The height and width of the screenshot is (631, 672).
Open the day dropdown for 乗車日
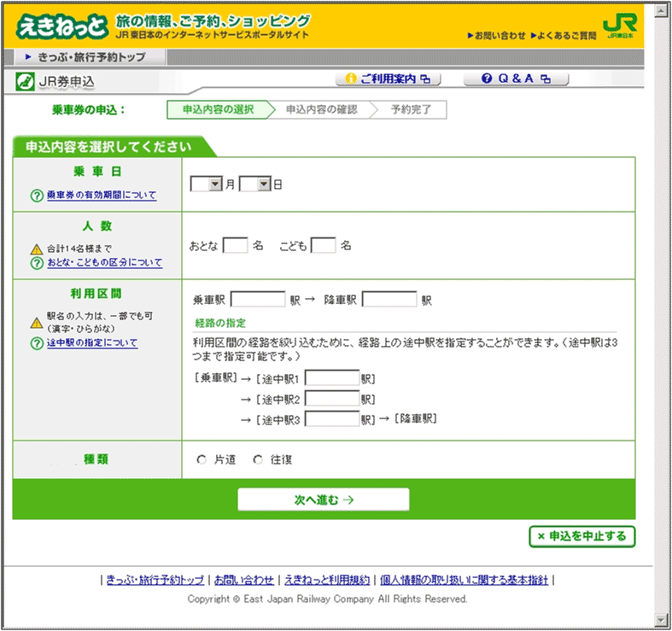264,184
